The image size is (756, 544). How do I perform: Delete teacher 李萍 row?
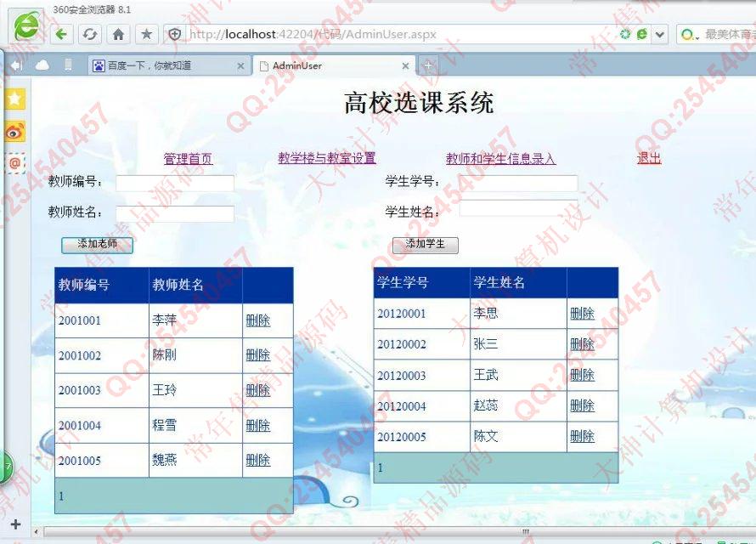click(258, 320)
